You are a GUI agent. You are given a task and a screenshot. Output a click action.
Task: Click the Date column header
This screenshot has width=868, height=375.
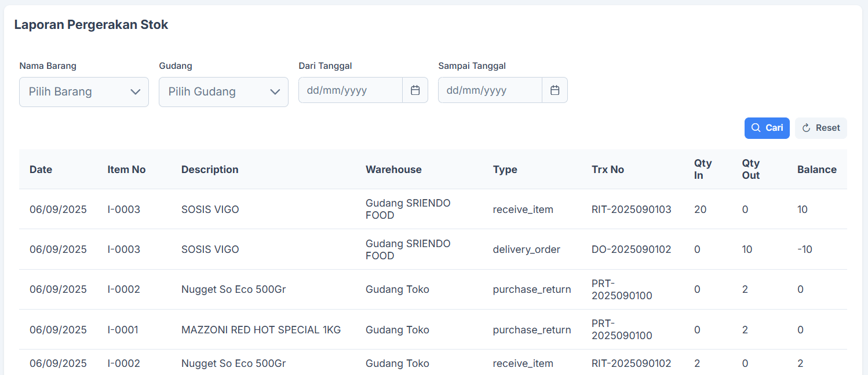pyautogui.click(x=41, y=170)
